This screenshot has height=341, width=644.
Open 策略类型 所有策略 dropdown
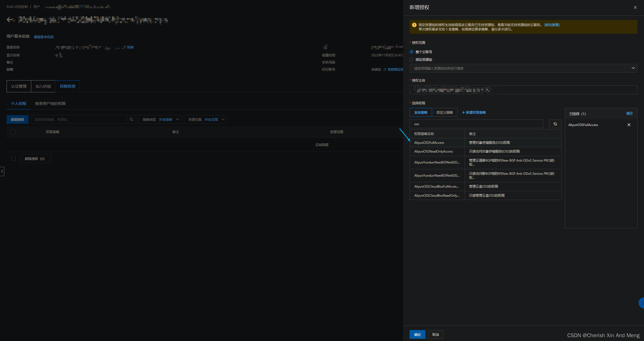(160, 120)
